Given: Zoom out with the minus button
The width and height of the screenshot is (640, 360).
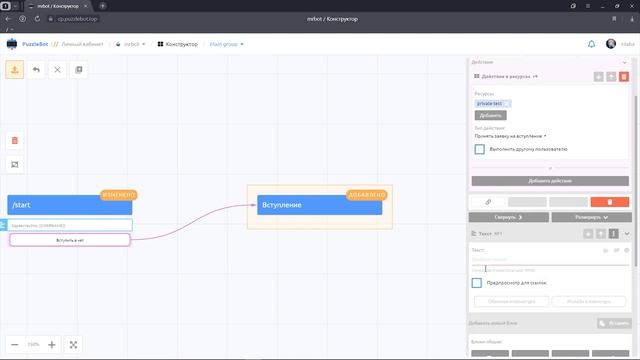Looking at the screenshot, I should tap(15, 345).
